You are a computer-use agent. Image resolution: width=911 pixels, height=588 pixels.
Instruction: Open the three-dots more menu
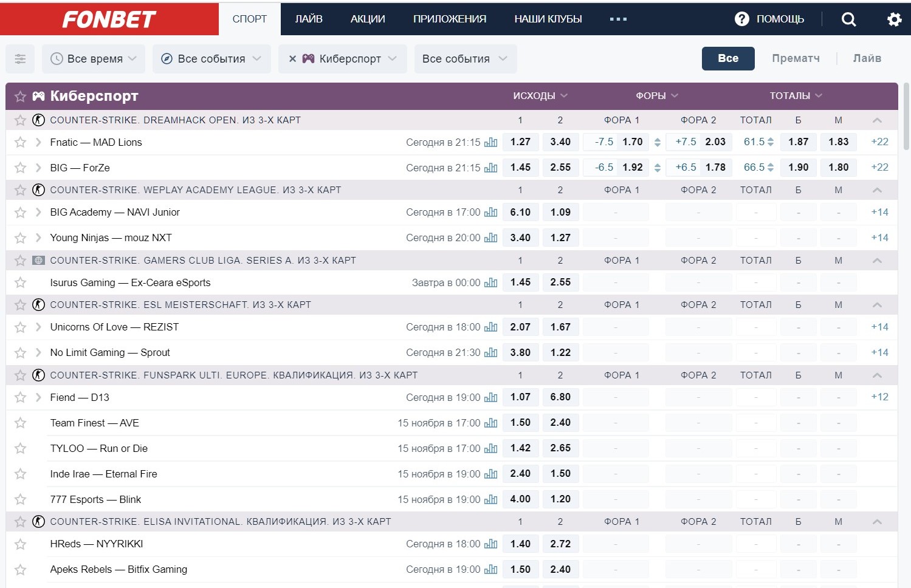coord(618,19)
